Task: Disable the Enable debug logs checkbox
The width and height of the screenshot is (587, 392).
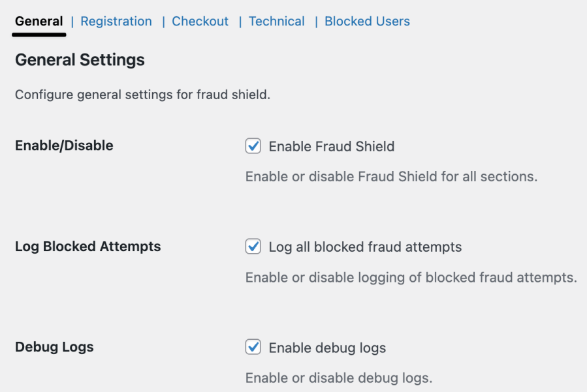Action: tap(253, 348)
